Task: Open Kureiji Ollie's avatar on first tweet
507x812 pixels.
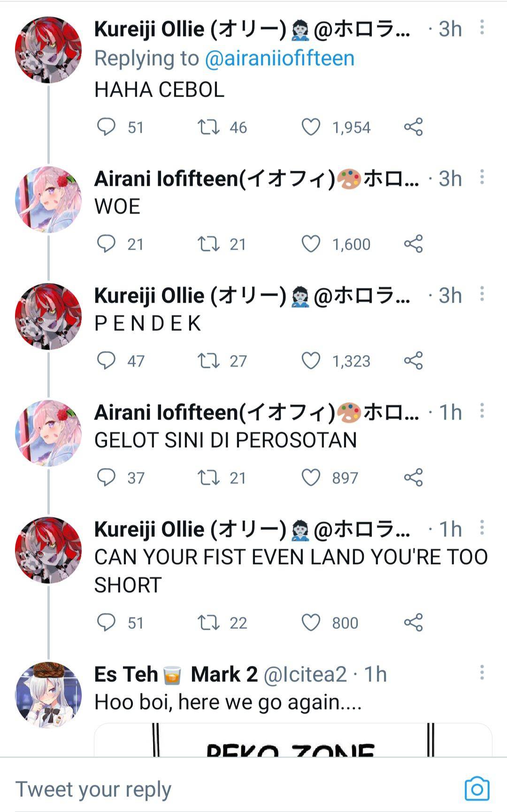Action: (x=48, y=50)
